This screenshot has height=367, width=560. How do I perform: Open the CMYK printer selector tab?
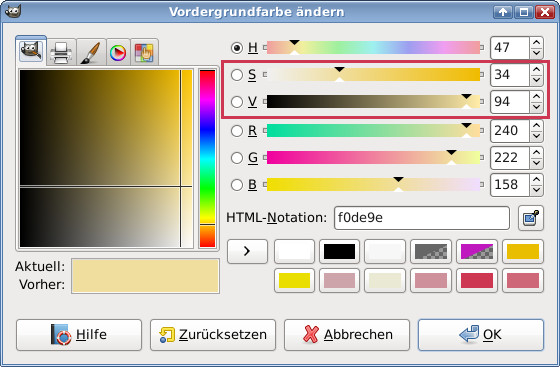tap(61, 52)
